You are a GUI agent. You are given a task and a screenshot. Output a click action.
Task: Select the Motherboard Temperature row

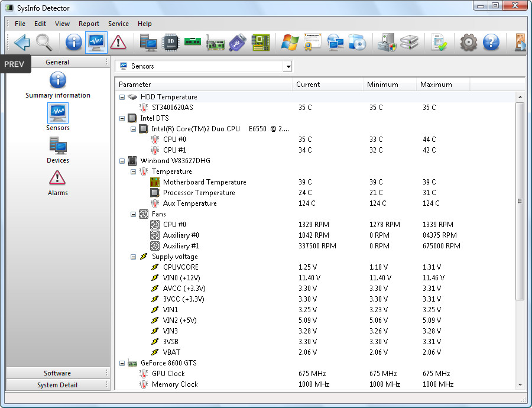point(316,182)
